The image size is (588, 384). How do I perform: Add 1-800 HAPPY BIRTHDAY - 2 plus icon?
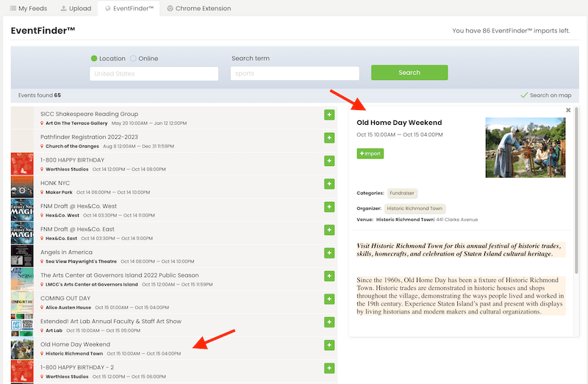329,369
